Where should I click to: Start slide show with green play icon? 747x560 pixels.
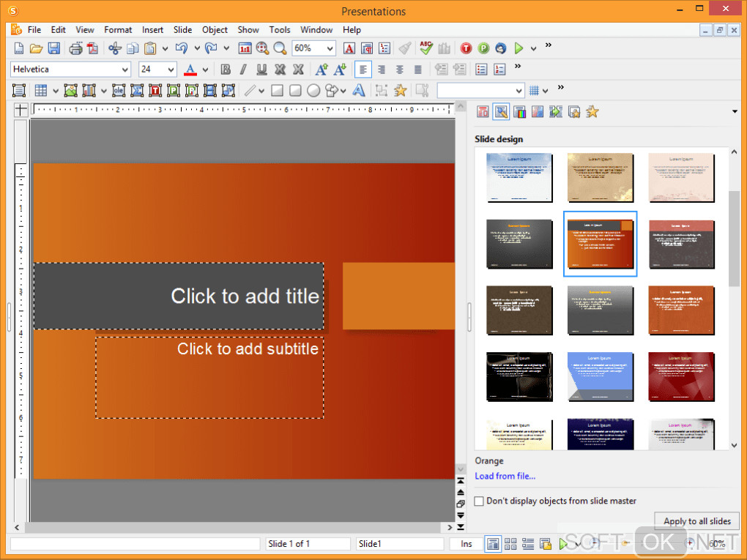pyautogui.click(x=519, y=48)
